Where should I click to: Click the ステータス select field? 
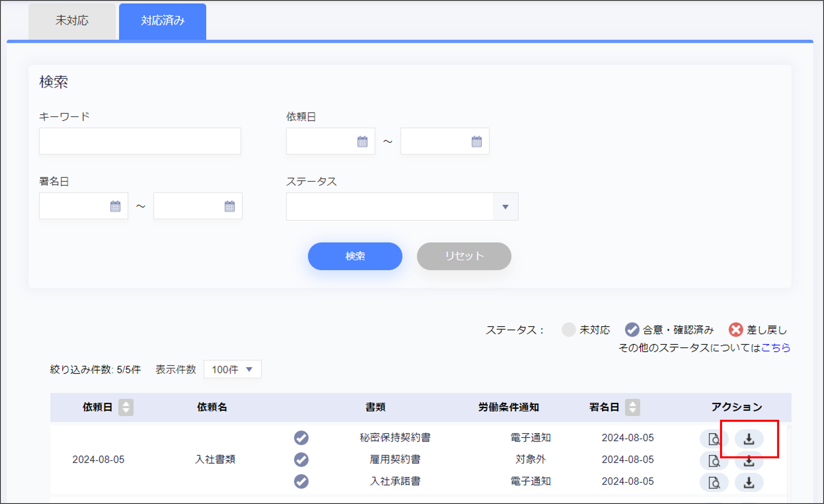(402, 207)
